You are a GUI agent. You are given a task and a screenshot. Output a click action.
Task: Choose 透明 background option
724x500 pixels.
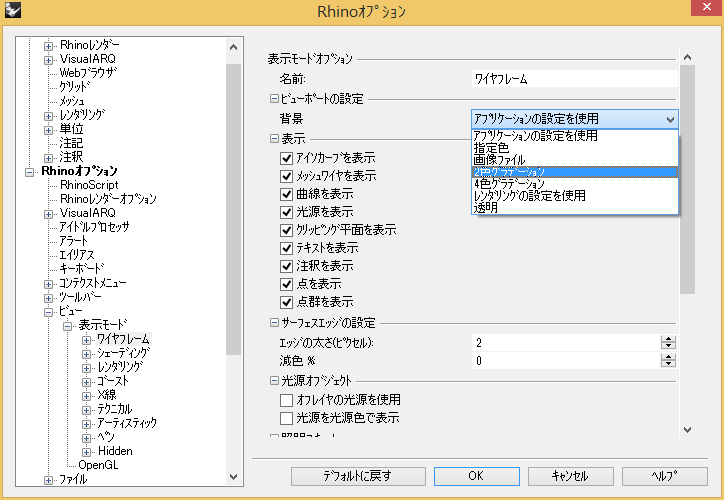coord(574,208)
